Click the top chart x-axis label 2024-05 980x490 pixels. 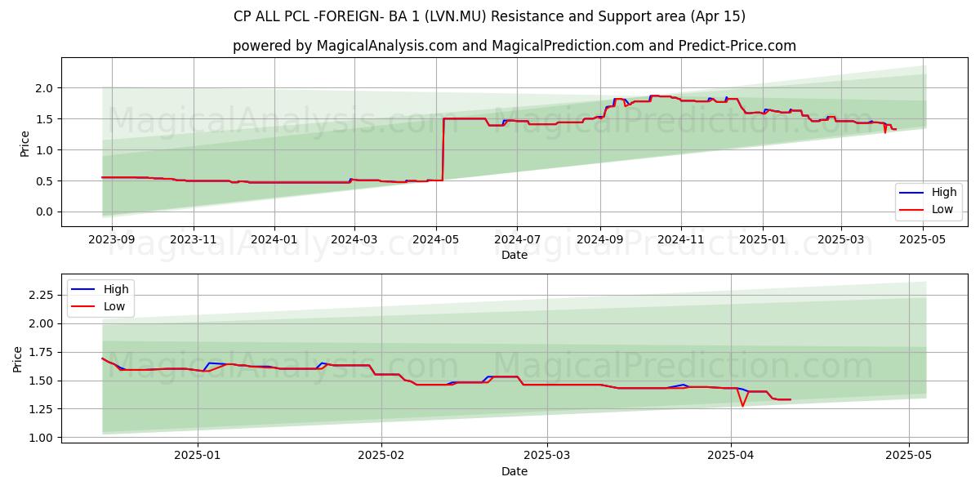(436, 240)
